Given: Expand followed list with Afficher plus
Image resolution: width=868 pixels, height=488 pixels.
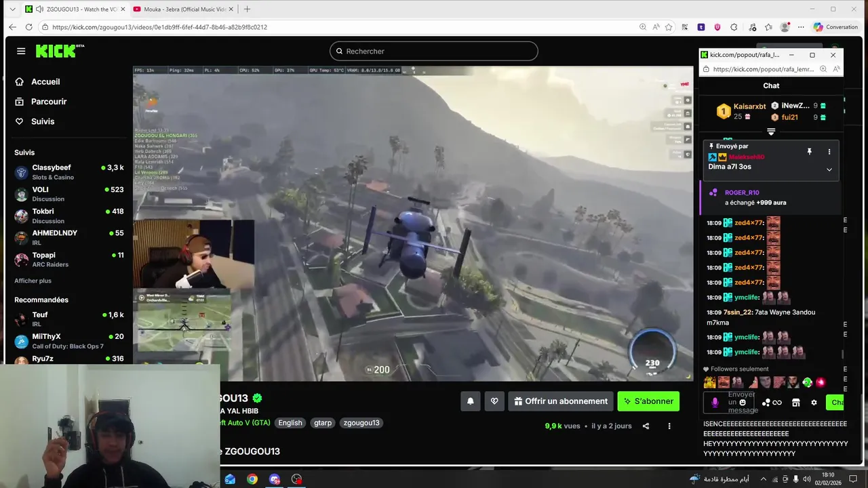Looking at the screenshot, I should 33,281.
